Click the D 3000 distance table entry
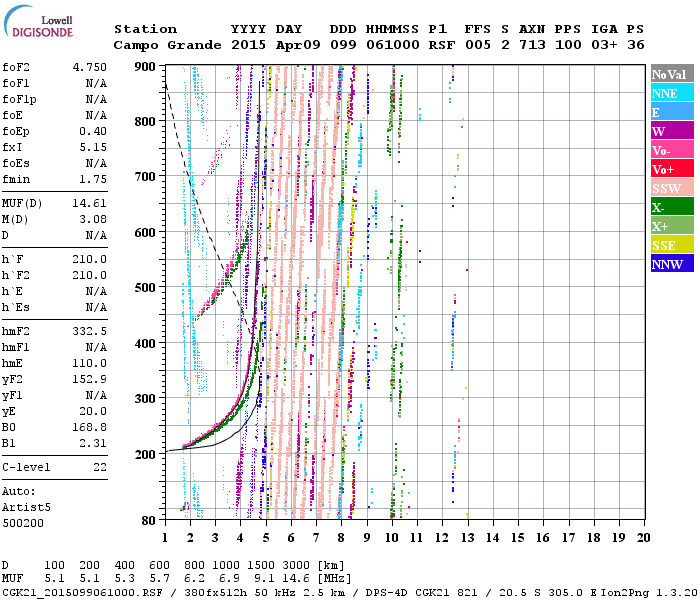Image resolution: width=700 pixels, height=600 pixels. (x=296, y=565)
